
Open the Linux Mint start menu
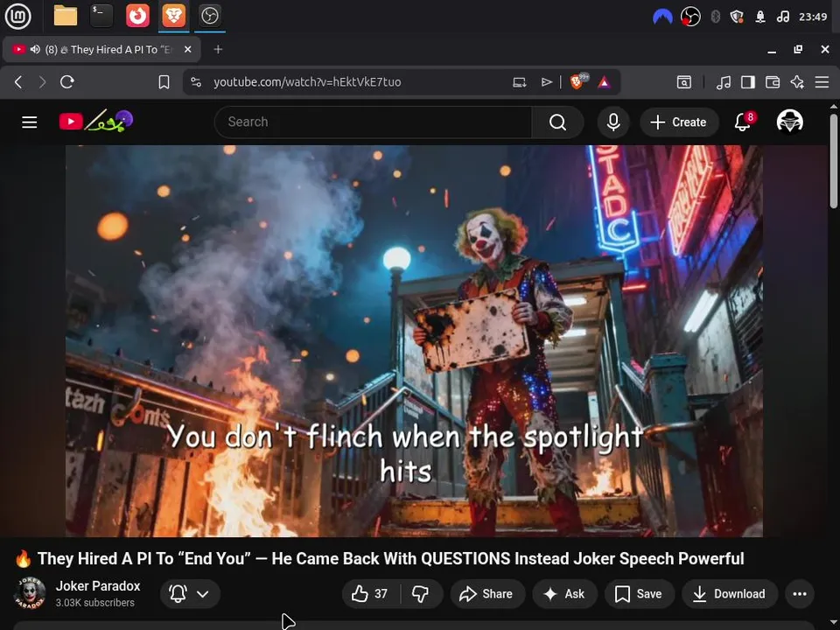pyautogui.click(x=17, y=16)
